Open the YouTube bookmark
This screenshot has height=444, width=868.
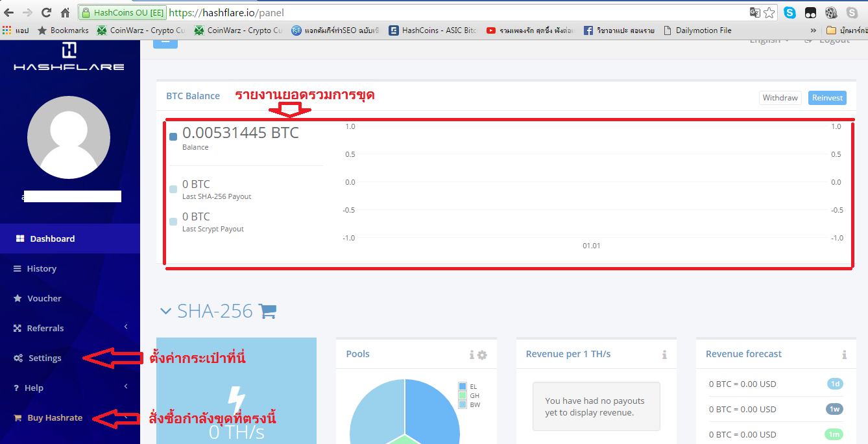530,30
